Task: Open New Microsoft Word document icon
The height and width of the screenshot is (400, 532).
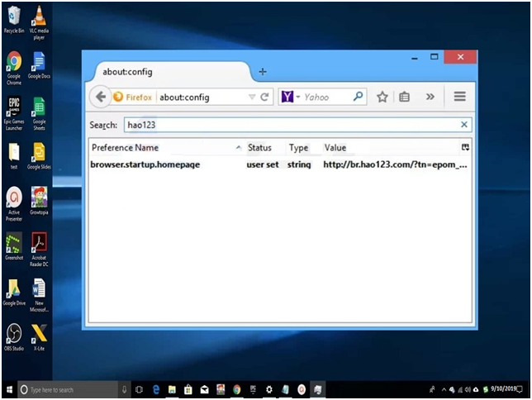Action: click(x=39, y=295)
